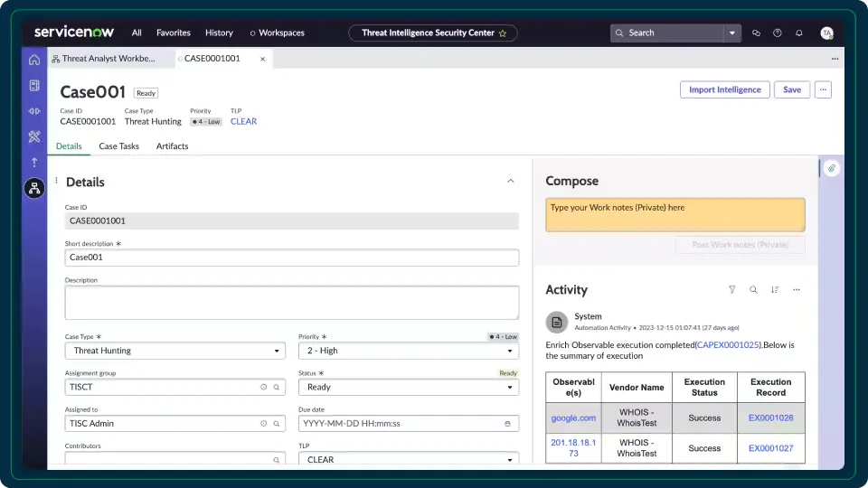
Task: Open the 201.18.18.173 observable link
Action: 573,448
